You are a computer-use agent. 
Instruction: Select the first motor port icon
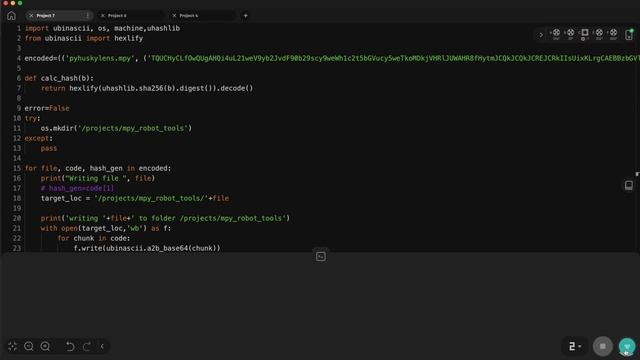tap(556, 34)
